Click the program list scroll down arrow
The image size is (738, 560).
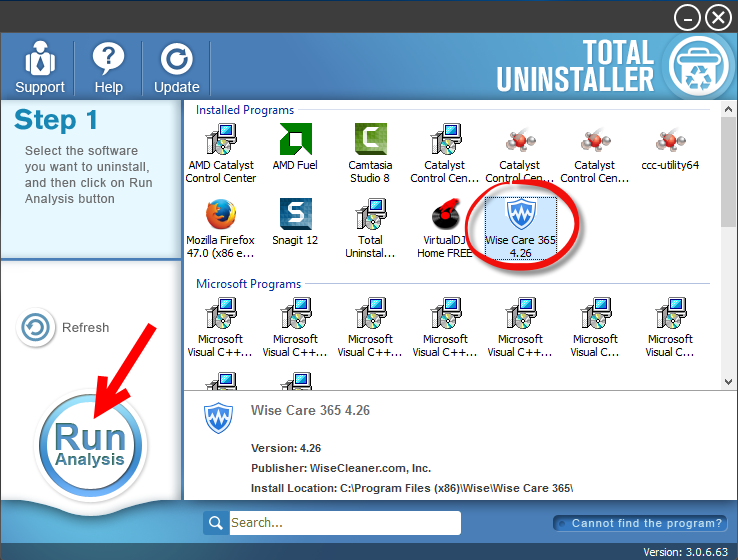[728, 382]
